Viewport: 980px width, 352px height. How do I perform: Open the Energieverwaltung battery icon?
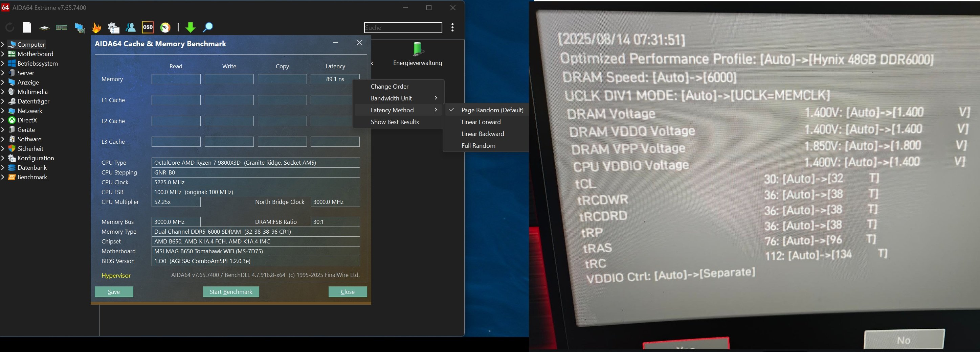417,49
